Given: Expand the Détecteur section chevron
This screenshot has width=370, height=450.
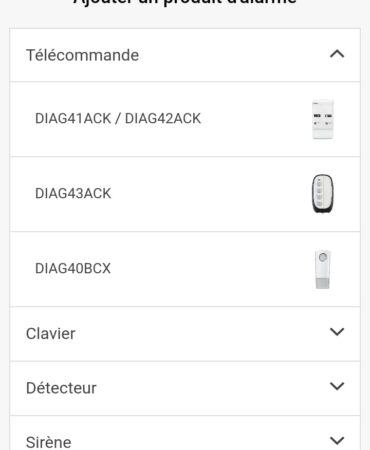Looking at the screenshot, I should click(x=337, y=386).
